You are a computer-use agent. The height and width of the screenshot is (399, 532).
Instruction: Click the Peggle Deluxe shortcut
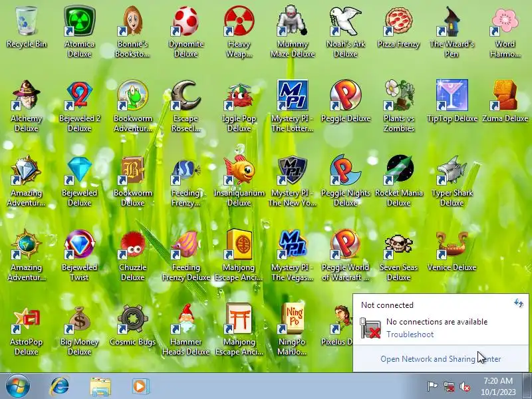click(x=345, y=95)
